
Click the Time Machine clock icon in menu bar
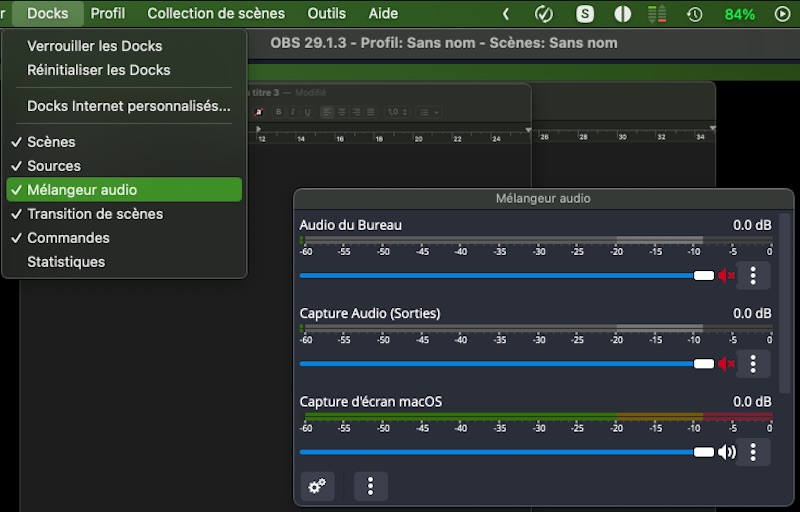pos(694,14)
